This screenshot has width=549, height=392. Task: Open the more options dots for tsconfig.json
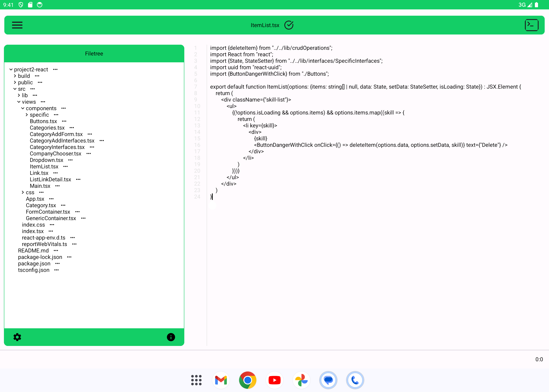[56, 270]
